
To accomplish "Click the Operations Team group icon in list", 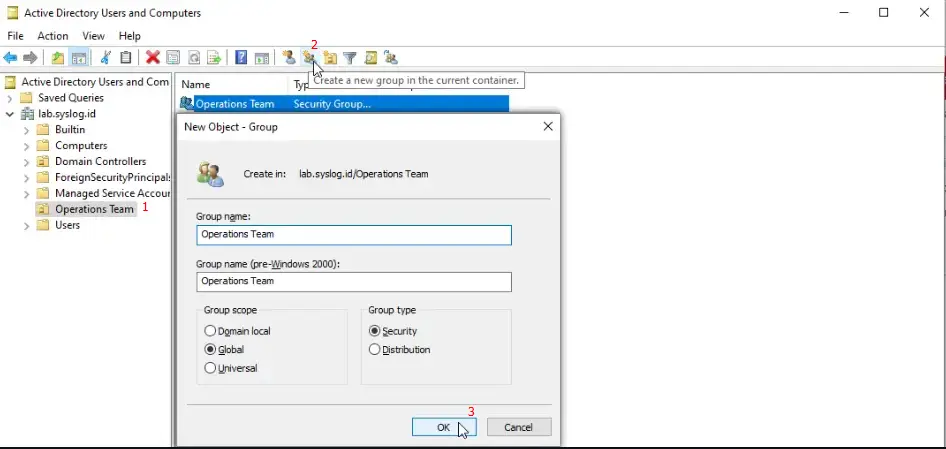I will point(186,104).
